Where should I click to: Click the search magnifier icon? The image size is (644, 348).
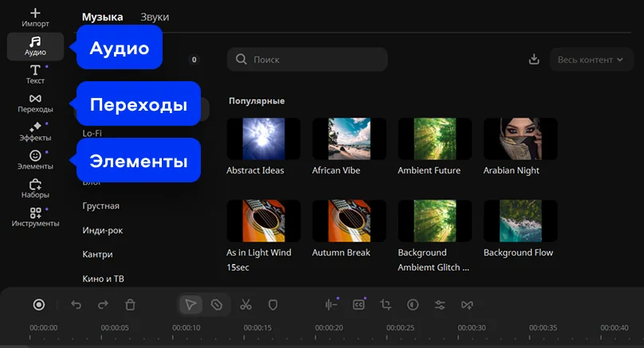point(241,60)
